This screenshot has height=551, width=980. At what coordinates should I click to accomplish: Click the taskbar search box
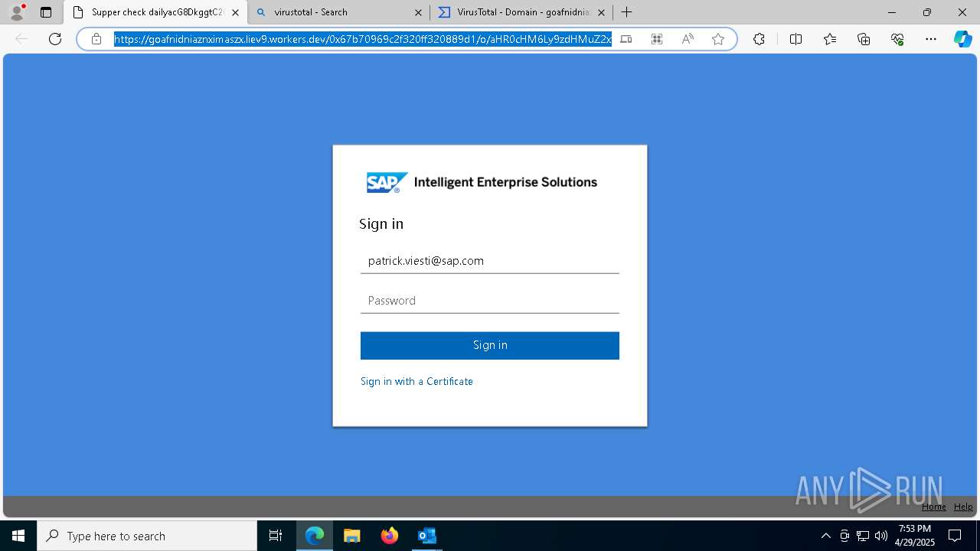147,536
